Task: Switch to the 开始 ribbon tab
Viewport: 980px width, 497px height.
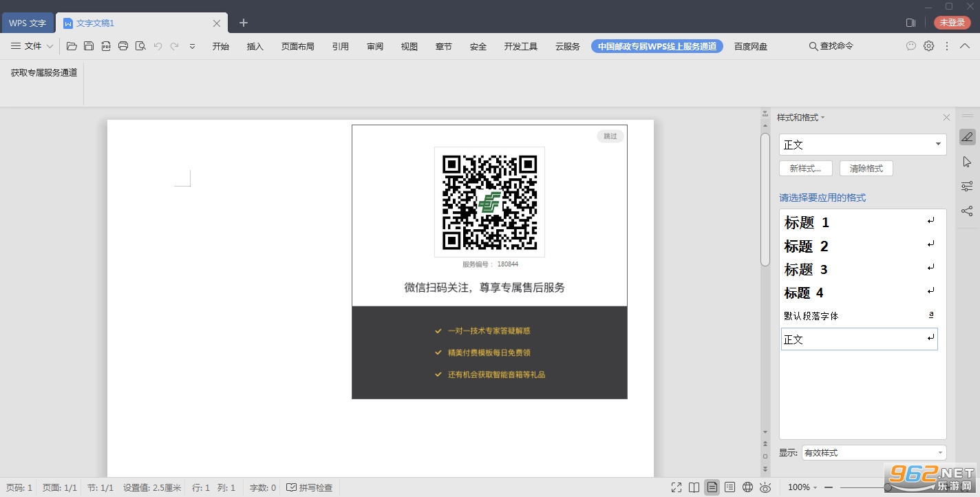Action: coord(221,46)
